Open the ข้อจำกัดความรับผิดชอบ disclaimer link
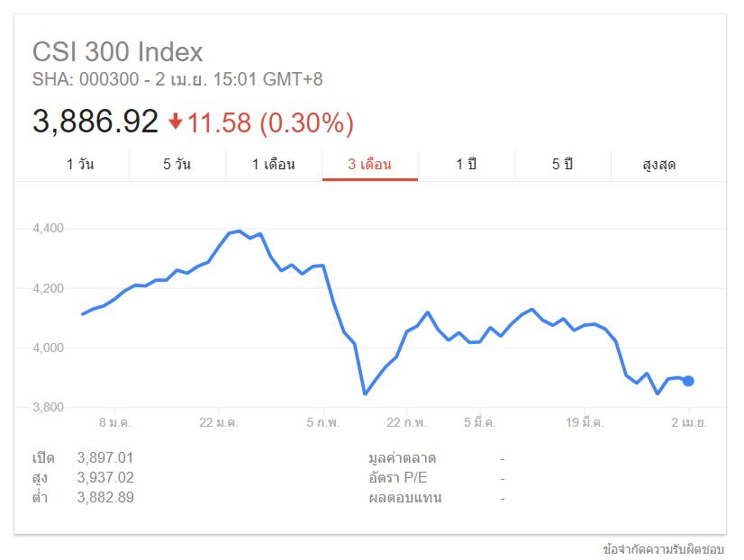Viewport: 744px width, 560px height. [x=663, y=548]
